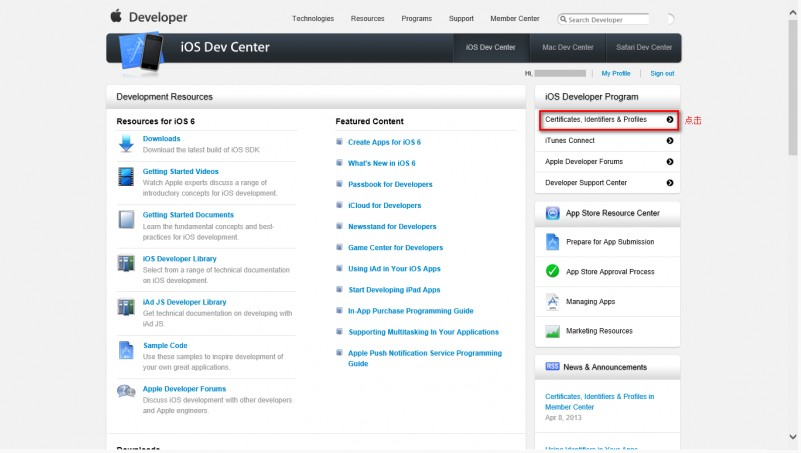Open the Getting Started Videos link

coord(180,172)
